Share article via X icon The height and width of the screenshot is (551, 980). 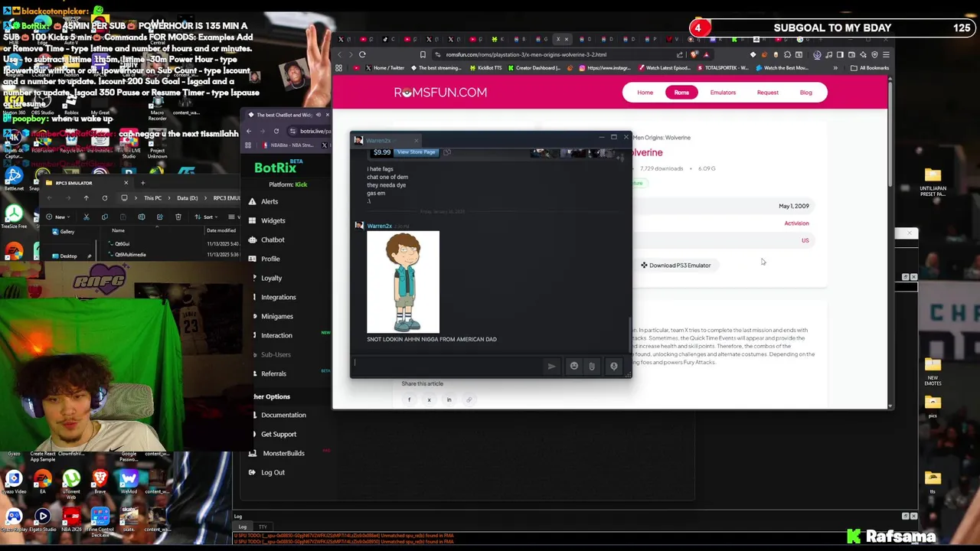429,399
